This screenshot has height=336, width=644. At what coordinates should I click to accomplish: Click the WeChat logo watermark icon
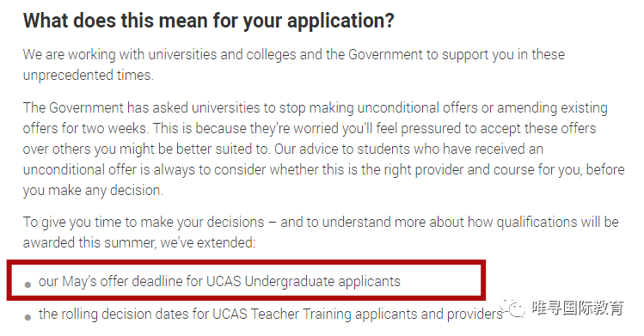tap(512, 308)
